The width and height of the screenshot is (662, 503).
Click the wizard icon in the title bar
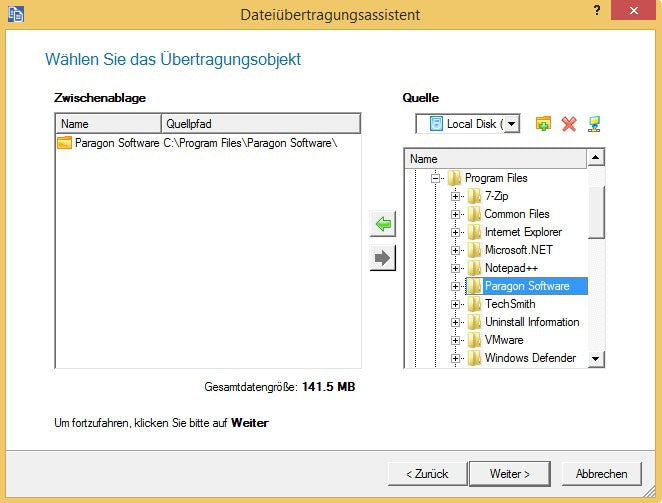pyautogui.click(x=16, y=14)
